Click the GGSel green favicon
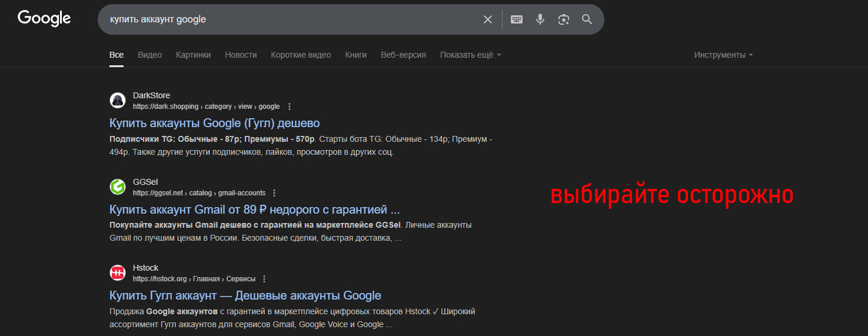The image size is (868, 336). [x=118, y=187]
